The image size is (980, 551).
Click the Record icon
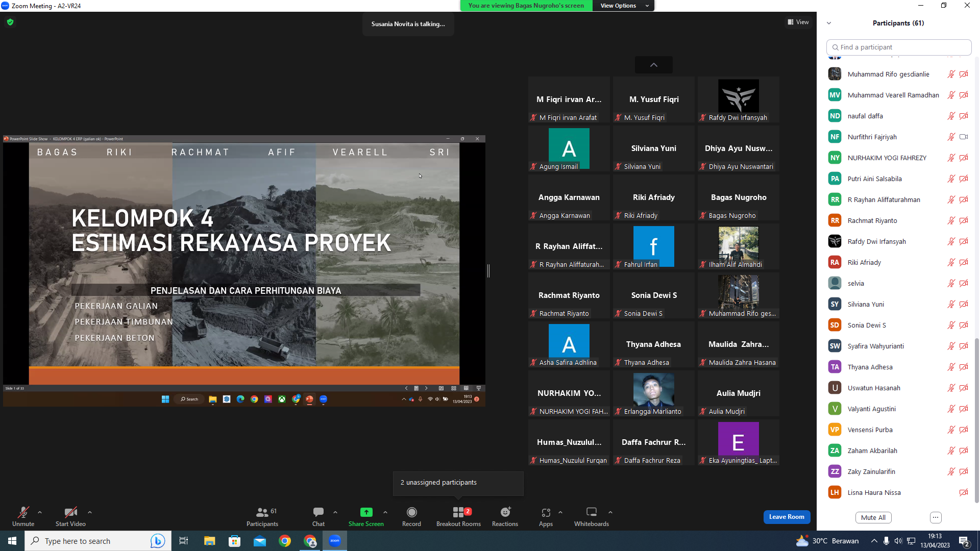point(411,512)
